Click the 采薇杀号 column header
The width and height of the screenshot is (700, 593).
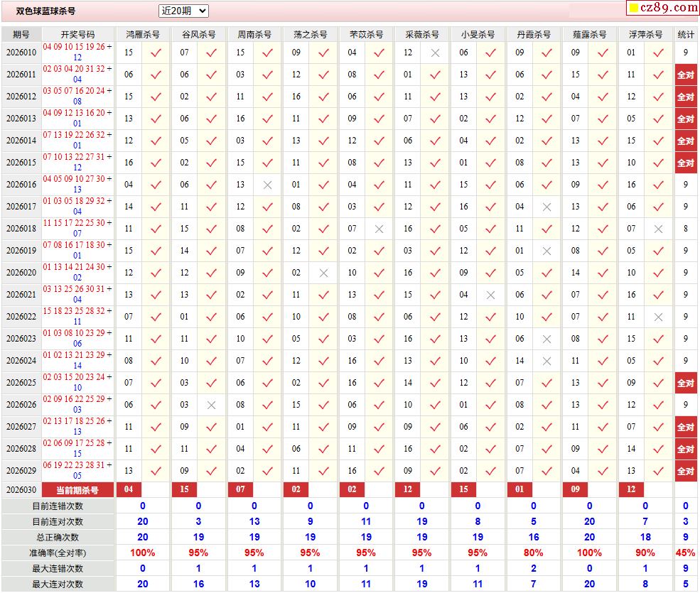421,34
